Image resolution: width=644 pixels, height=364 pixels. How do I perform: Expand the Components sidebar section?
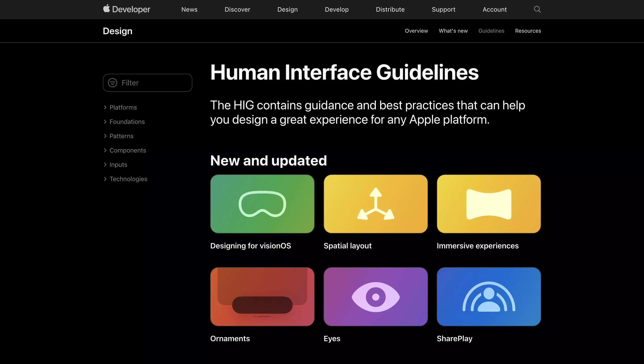point(105,150)
